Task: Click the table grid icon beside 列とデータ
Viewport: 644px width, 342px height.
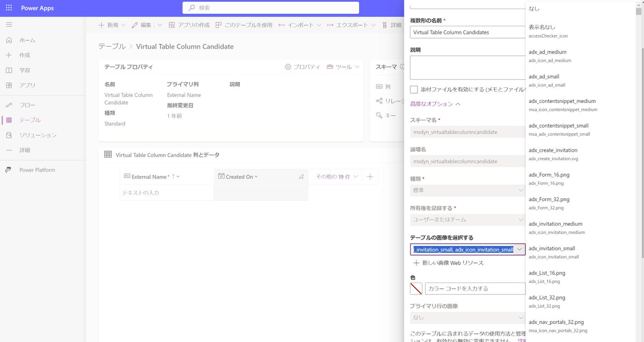Action: click(108, 154)
